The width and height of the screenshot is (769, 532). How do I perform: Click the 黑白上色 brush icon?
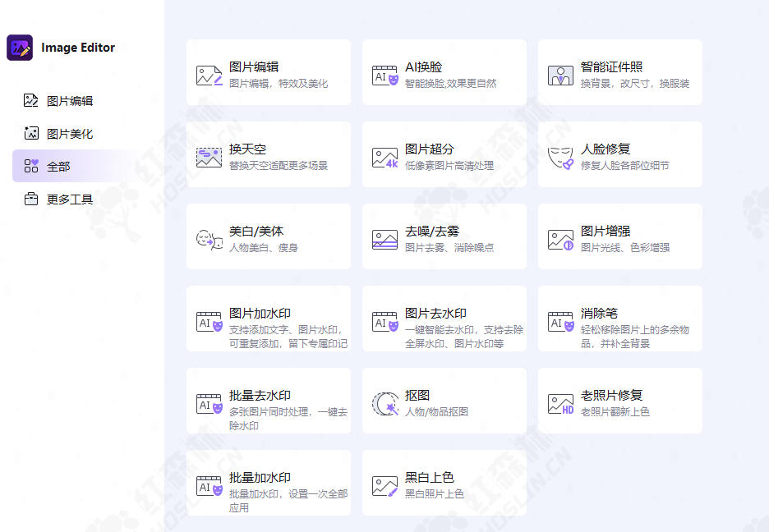click(385, 487)
